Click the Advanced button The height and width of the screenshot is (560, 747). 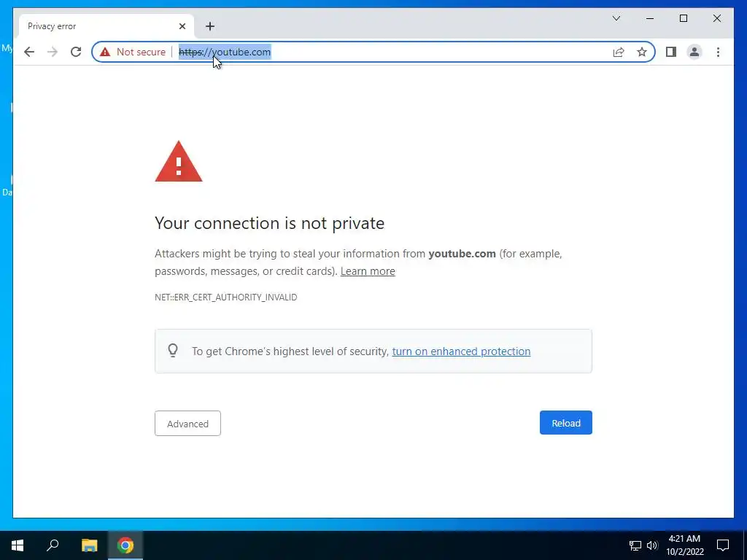(187, 424)
